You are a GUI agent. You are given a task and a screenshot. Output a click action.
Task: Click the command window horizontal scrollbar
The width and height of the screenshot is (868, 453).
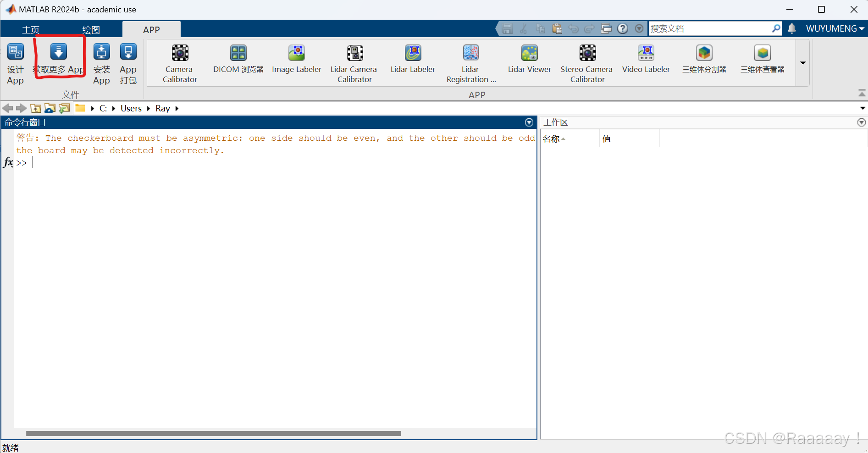point(214,433)
